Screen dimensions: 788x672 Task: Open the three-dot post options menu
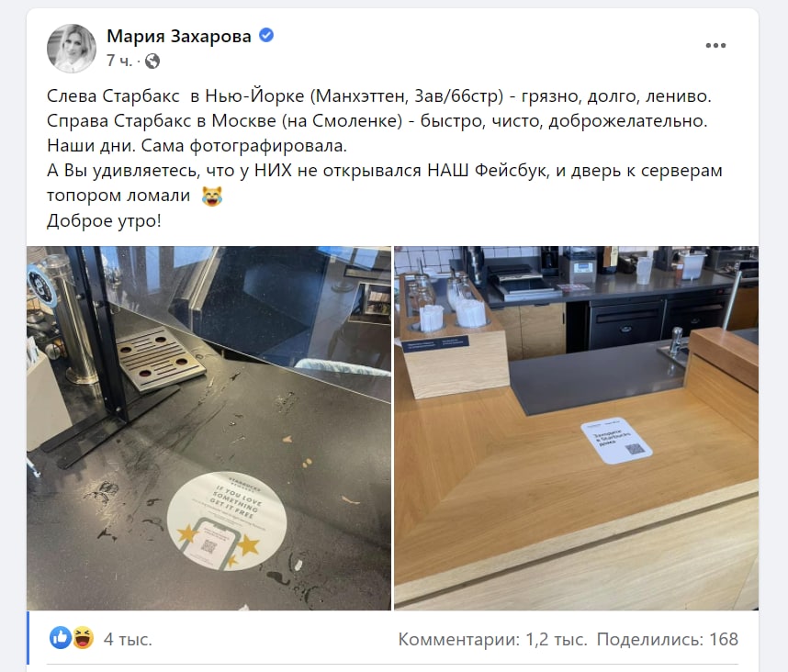(x=715, y=45)
